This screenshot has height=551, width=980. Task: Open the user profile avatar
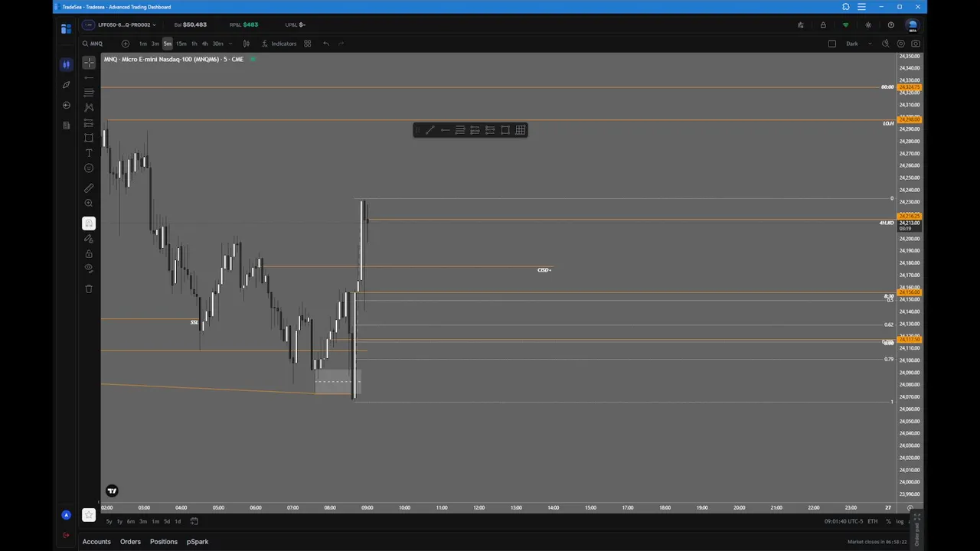coord(913,25)
